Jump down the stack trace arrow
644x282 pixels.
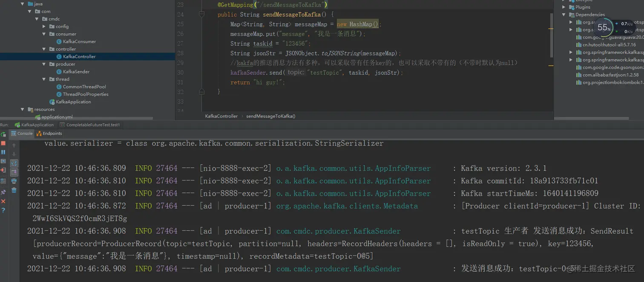click(x=14, y=154)
